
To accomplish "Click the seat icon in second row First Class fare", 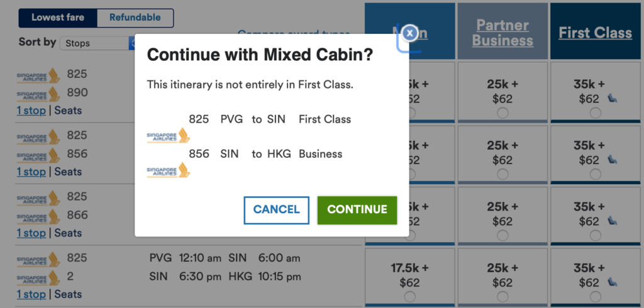I will click(x=613, y=159).
